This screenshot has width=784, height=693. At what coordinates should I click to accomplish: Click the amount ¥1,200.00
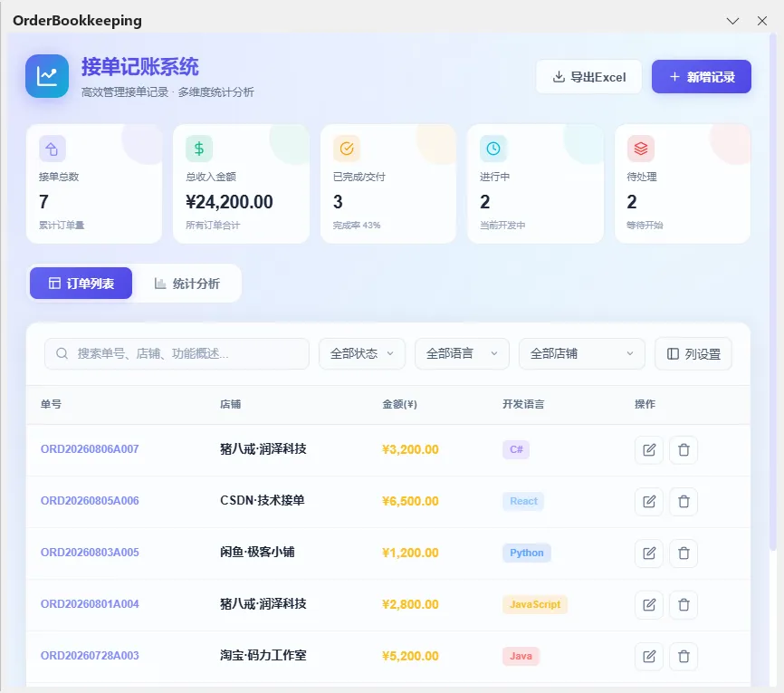(x=410, y=553)
